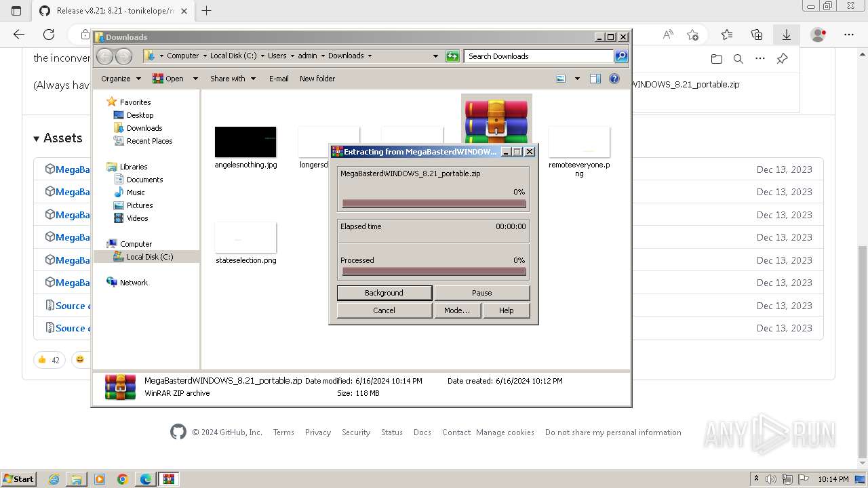
Task: Reload the GitHub release page
Action: coord(49,35)
